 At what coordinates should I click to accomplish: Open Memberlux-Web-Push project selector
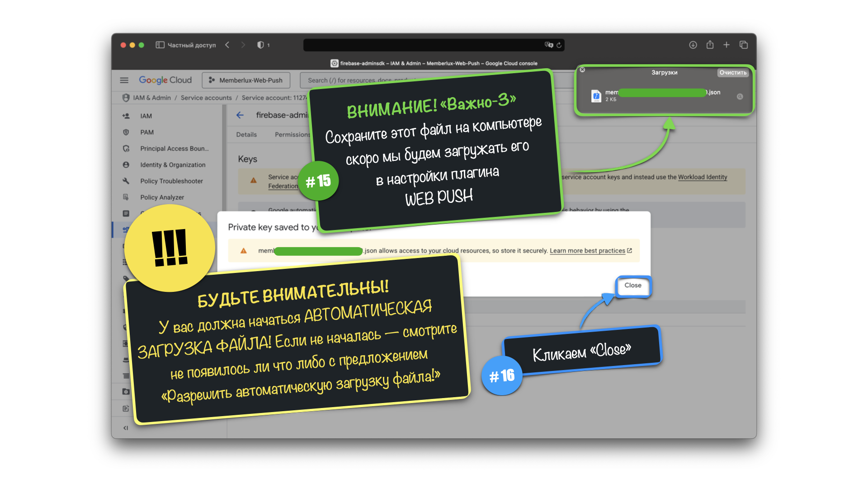[246, 80]
